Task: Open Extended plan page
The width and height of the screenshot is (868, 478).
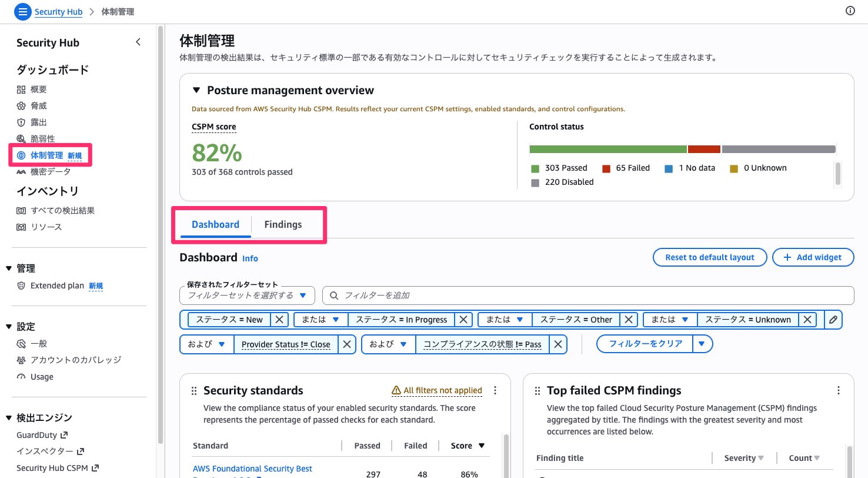Action: 57,286
